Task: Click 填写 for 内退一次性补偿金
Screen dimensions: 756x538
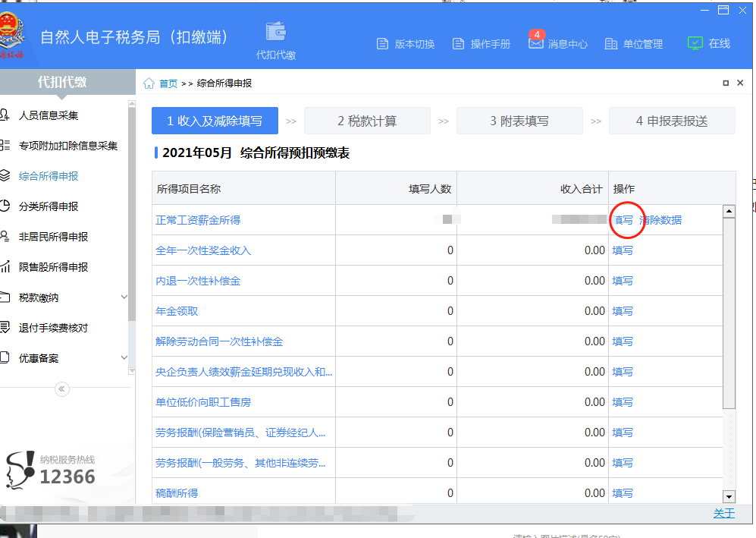Action: tap(623, 281)
